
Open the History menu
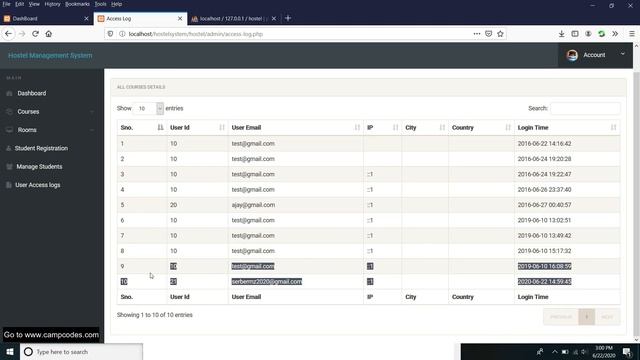tap(52, 4)
